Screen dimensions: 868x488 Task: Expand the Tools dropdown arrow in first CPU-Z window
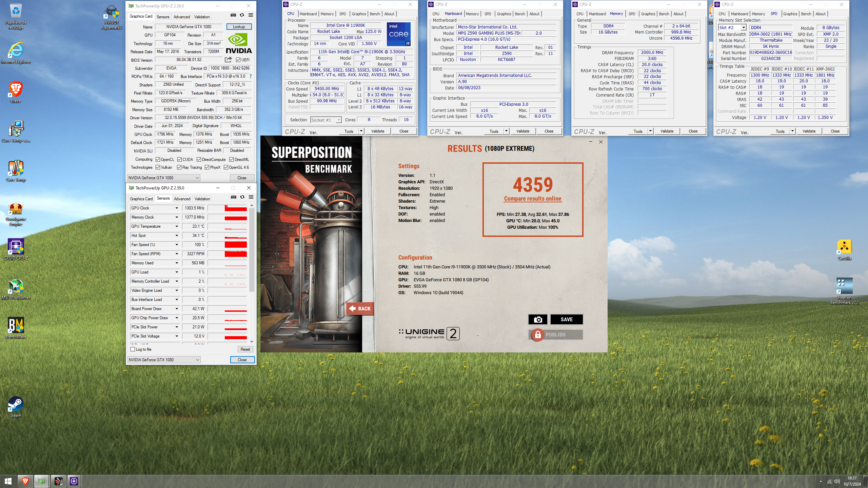(361, 131)
